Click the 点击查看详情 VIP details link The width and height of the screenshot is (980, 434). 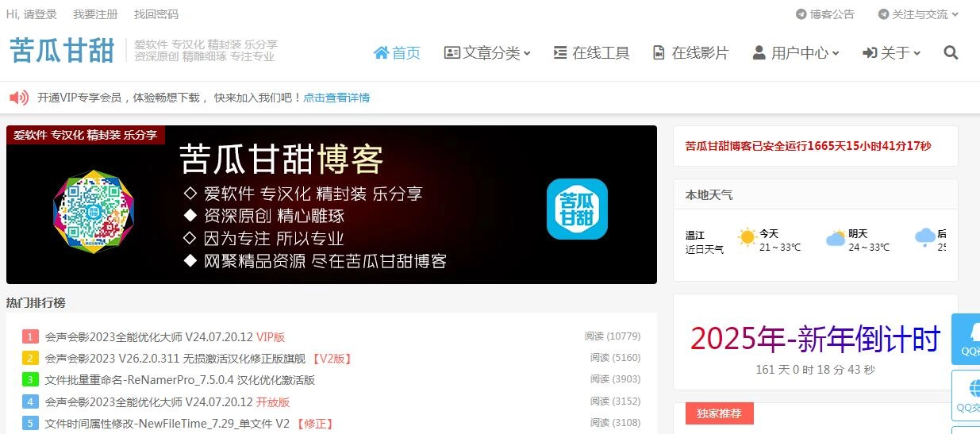(336, 98)
